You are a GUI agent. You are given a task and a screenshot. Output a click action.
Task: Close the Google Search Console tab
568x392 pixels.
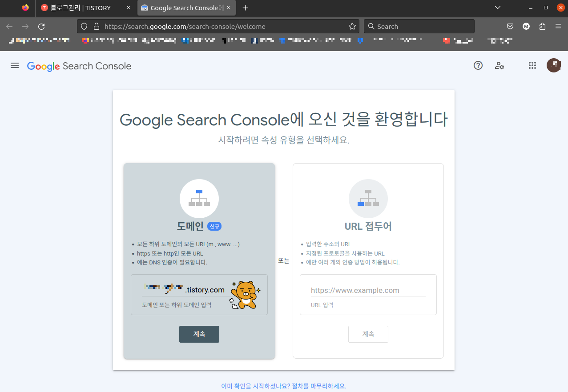(229, 8)
